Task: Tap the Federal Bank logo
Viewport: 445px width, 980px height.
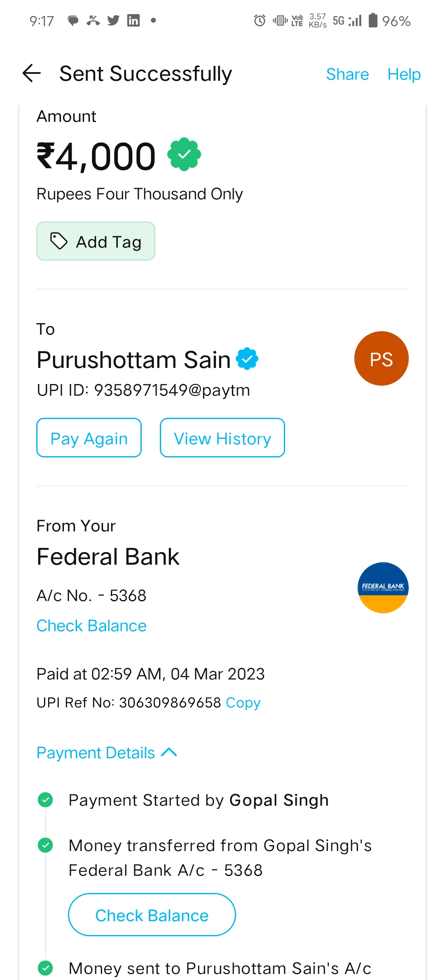Action: tap(383, 587)
